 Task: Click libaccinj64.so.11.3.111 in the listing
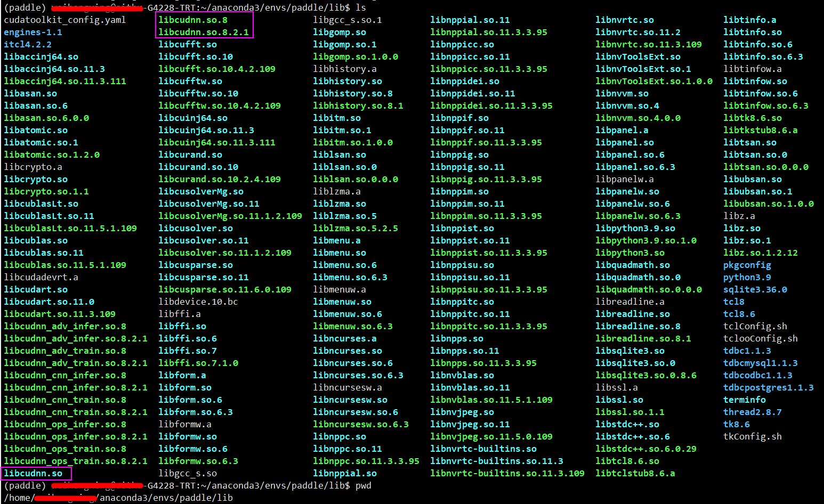pos(65,81)
